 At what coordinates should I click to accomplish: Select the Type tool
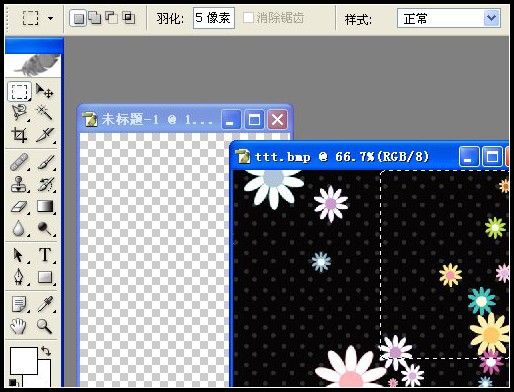[45, 255]
